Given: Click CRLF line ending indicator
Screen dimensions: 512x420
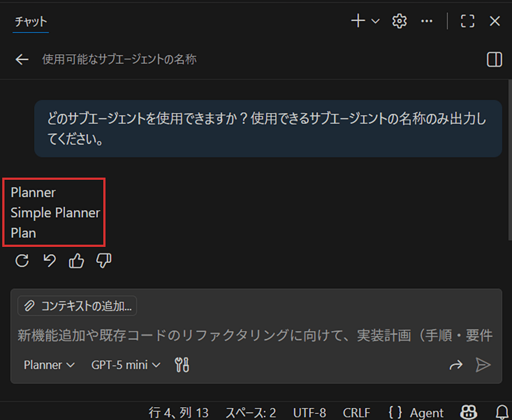Looking at the screenshot, I should tap(357, 412).
